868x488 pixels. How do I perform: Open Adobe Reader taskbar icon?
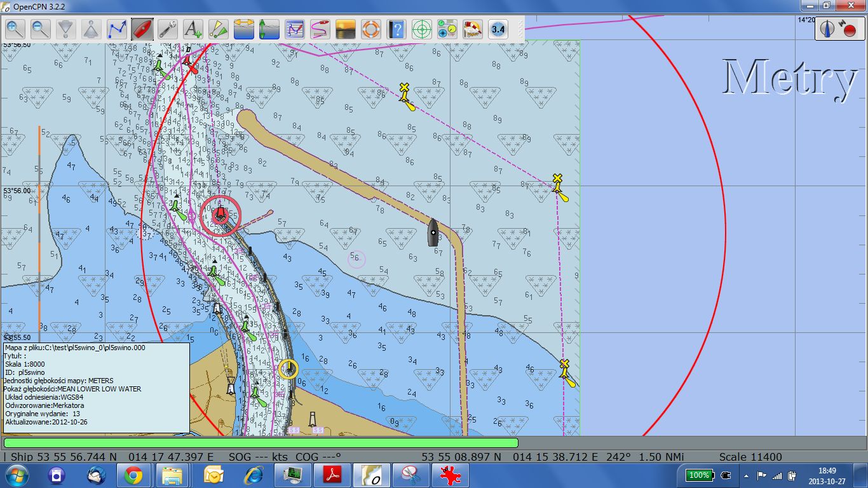(334, 475)
